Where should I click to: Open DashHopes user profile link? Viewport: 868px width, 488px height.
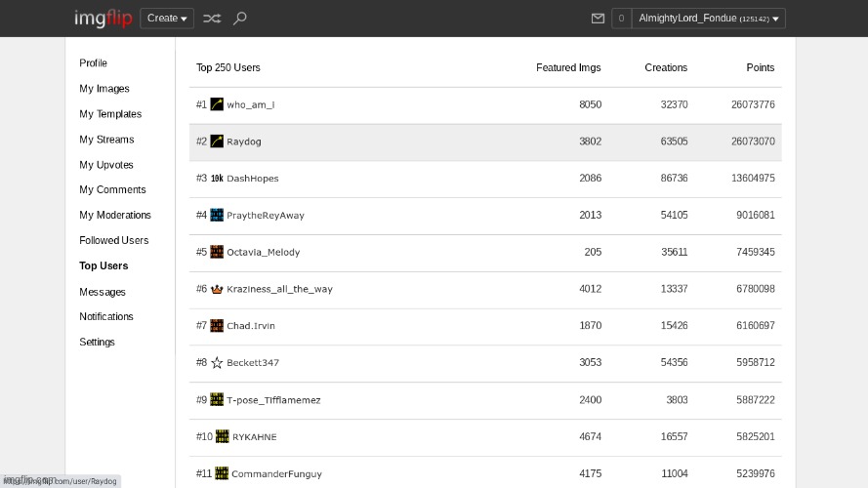(x=253, y=179)
